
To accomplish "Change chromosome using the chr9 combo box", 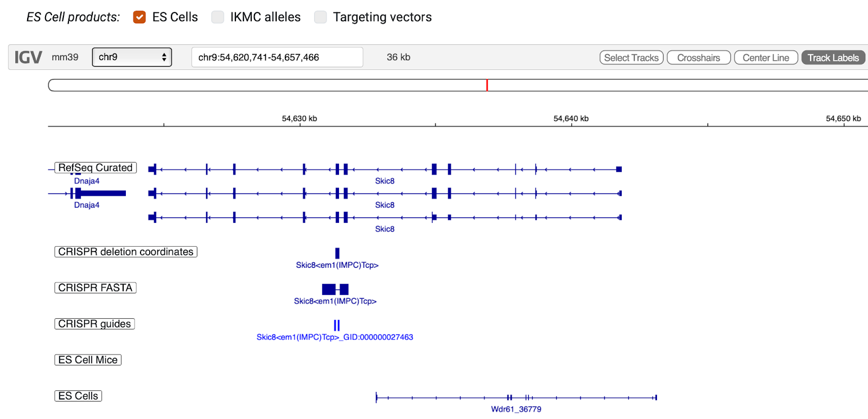I will (x=131, y=57).
